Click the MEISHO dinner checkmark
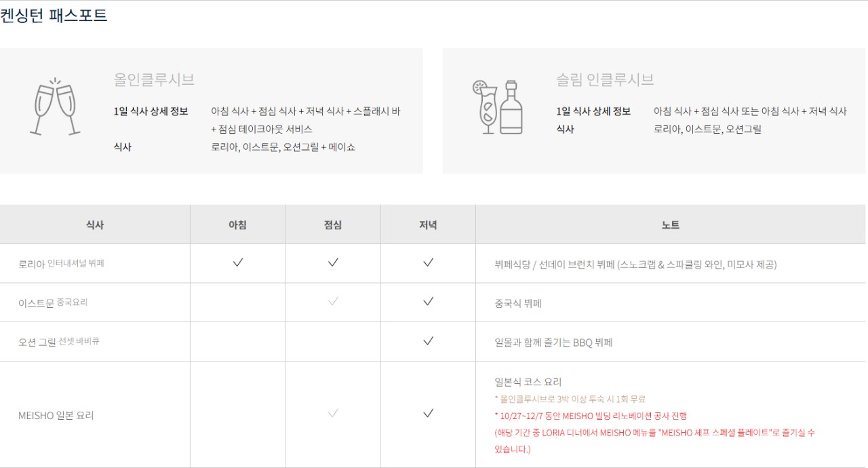The width and height of the screenshot is (868, 468). pos(428,413)
